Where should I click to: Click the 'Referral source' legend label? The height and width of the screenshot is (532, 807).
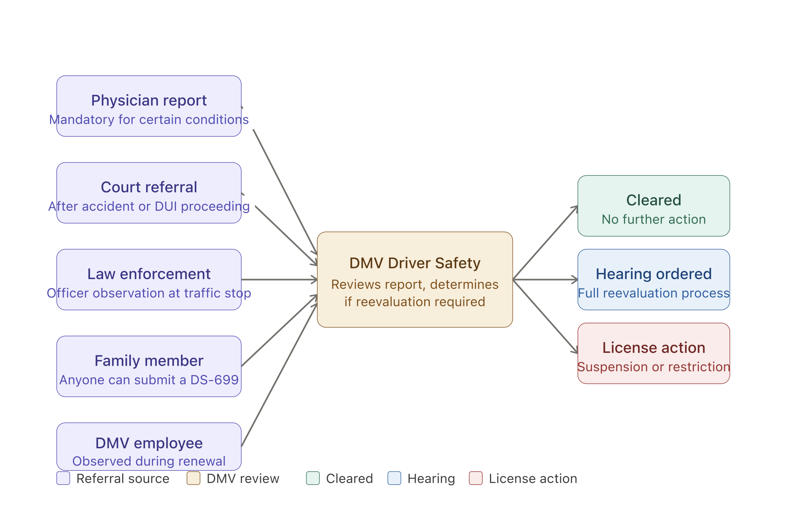point(123,479)
